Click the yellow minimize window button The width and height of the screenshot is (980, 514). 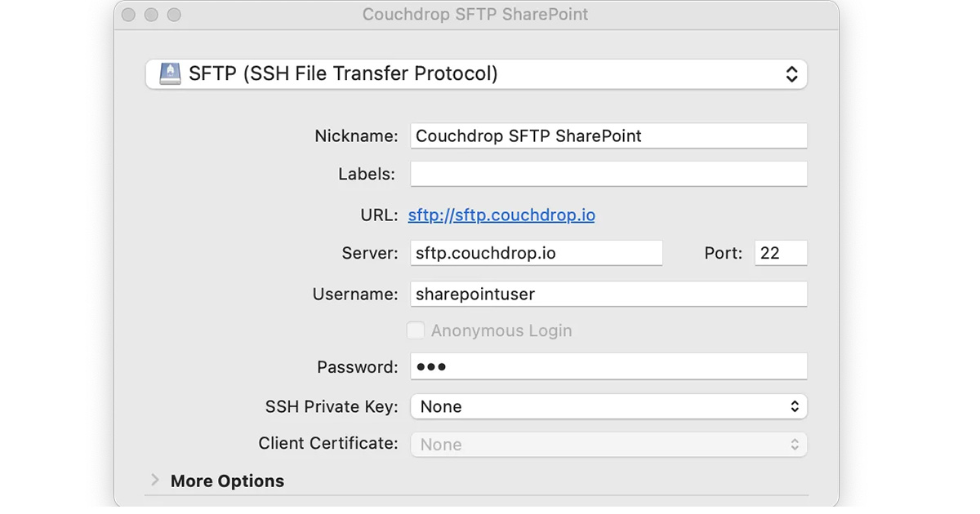151,14
